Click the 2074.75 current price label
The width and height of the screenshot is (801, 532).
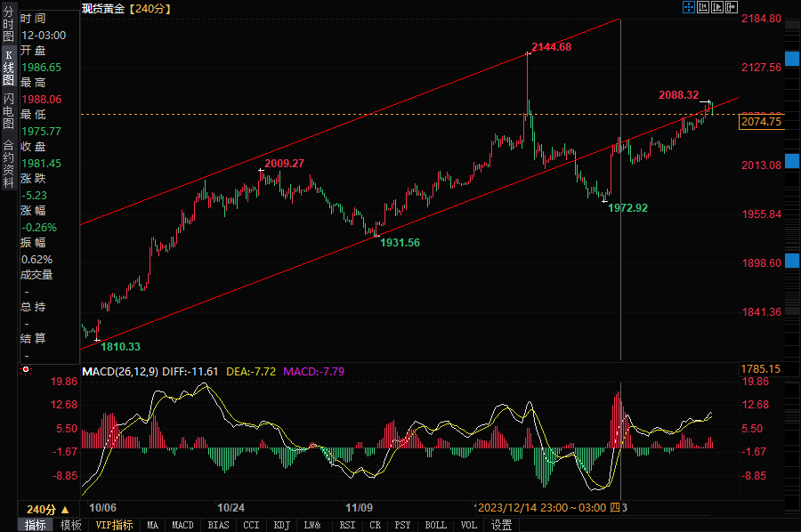(761, 122)
